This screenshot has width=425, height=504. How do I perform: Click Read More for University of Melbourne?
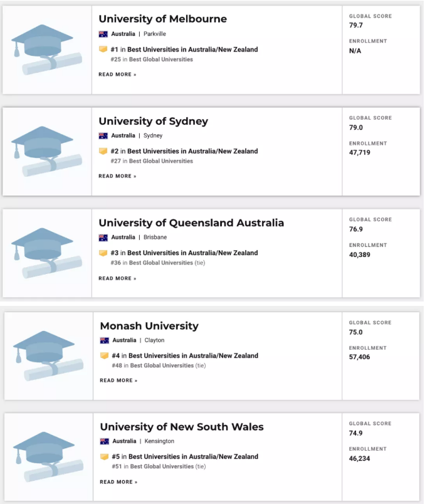[117, 75]
